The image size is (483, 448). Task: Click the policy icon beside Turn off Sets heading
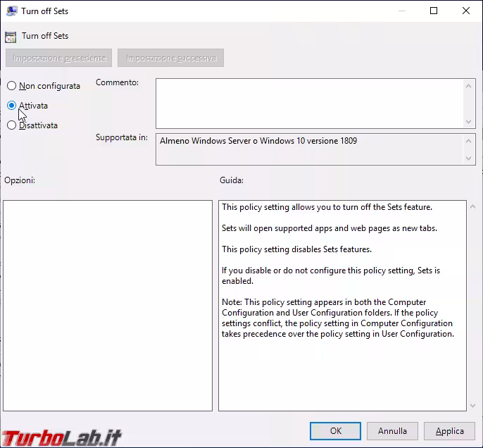11,37
